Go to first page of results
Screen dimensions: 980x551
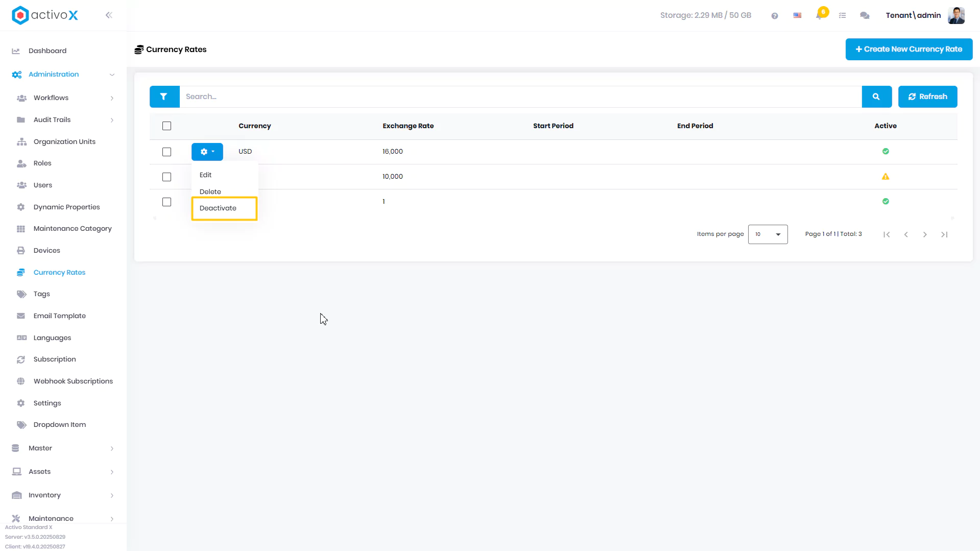(887, 235)
